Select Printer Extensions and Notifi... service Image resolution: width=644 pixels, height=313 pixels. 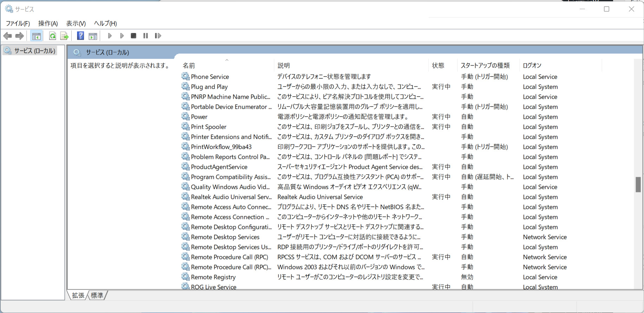pos(231,137)
